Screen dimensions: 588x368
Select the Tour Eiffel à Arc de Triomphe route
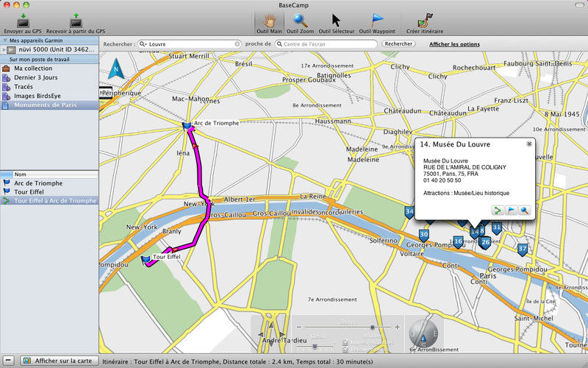coord(49,201)
